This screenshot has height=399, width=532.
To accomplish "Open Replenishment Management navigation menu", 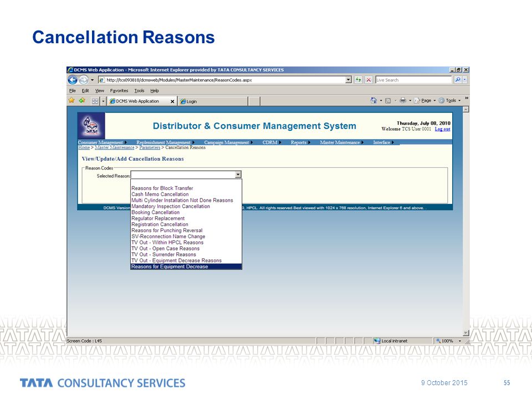I will 165,142.
